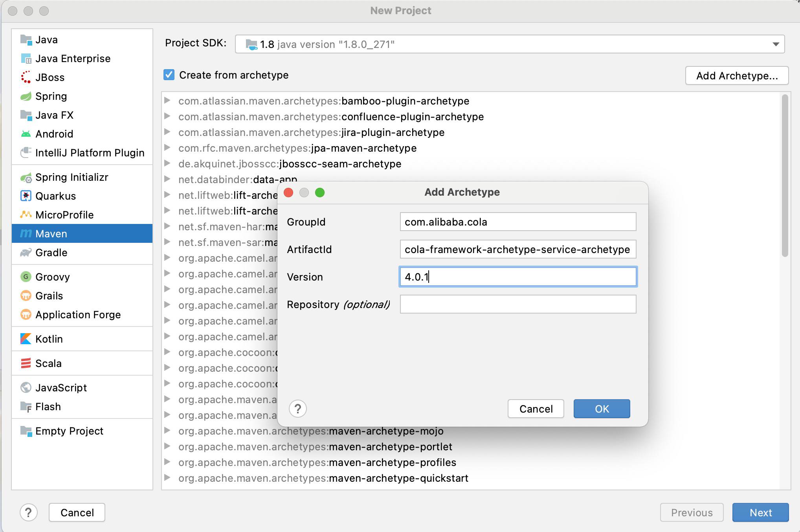Choose the Gradle elephant icon
800x532 pixels.
click(26, 252)
